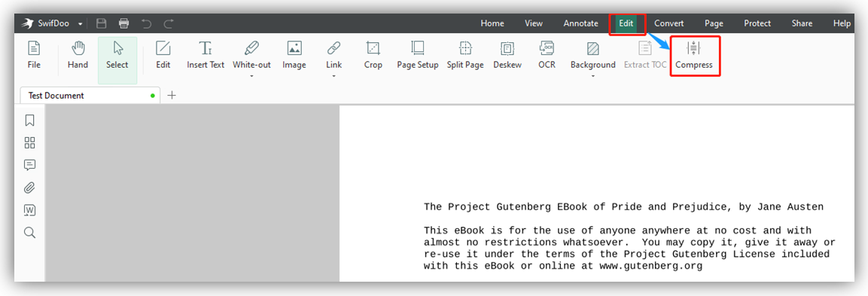Click the Word document sidebar icon
The height and width of the screenshot is (296, 868).
point(30,210)
